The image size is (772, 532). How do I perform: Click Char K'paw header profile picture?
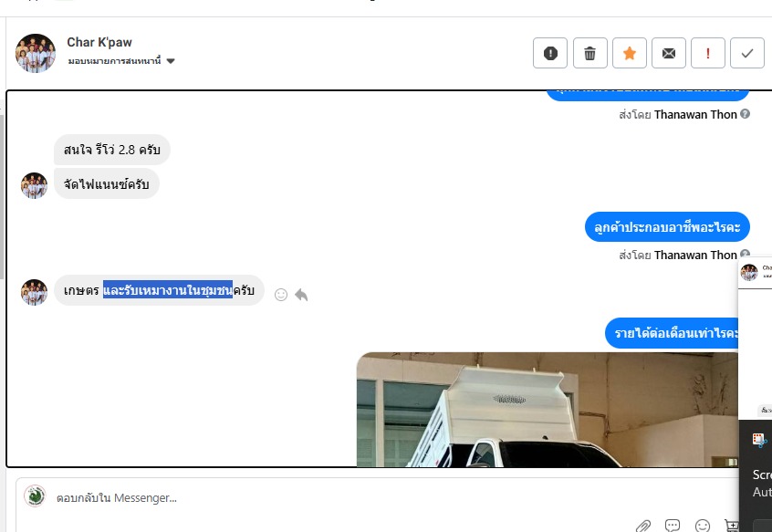36,53
